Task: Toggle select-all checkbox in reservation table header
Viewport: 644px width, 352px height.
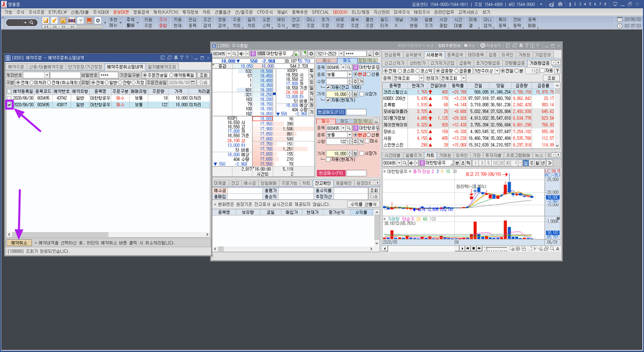Action: pos(9,91)
